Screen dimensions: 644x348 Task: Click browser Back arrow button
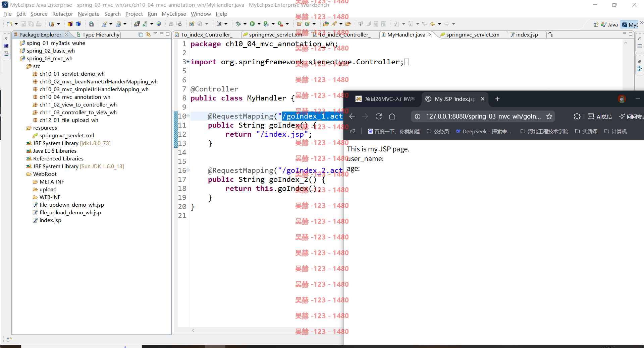click(x=352, y=116)
